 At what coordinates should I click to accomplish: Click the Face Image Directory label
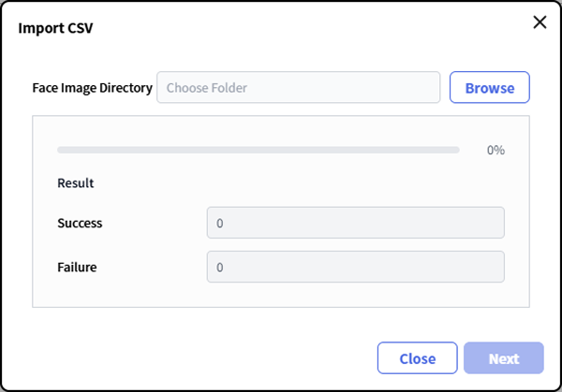pos(92,88)
